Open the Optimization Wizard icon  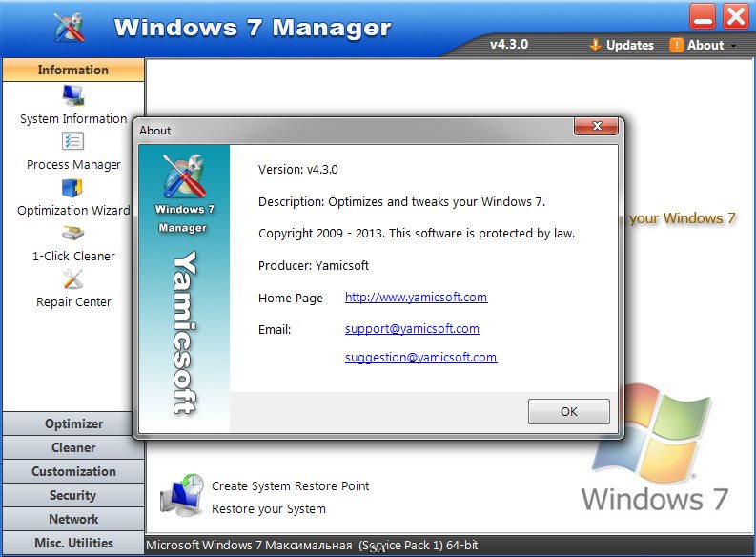72,188
